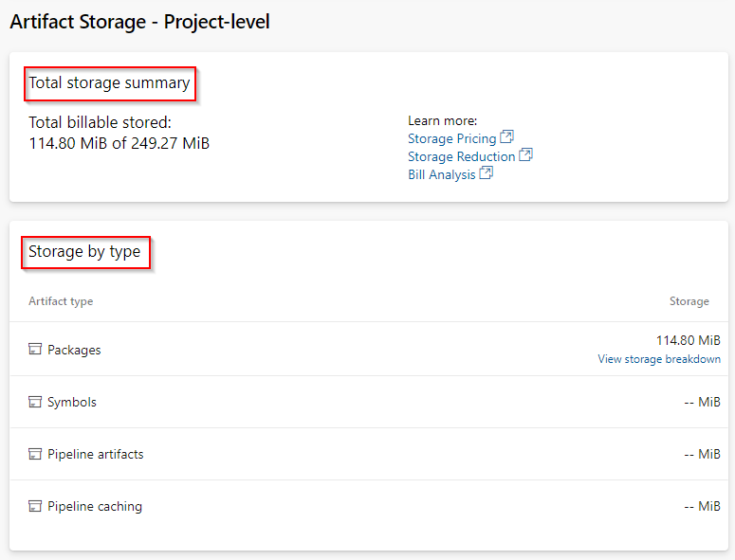Select the Pipeline artifacts row label
Image resolution: width=735 pixels, height=560 pixels.
96,454
